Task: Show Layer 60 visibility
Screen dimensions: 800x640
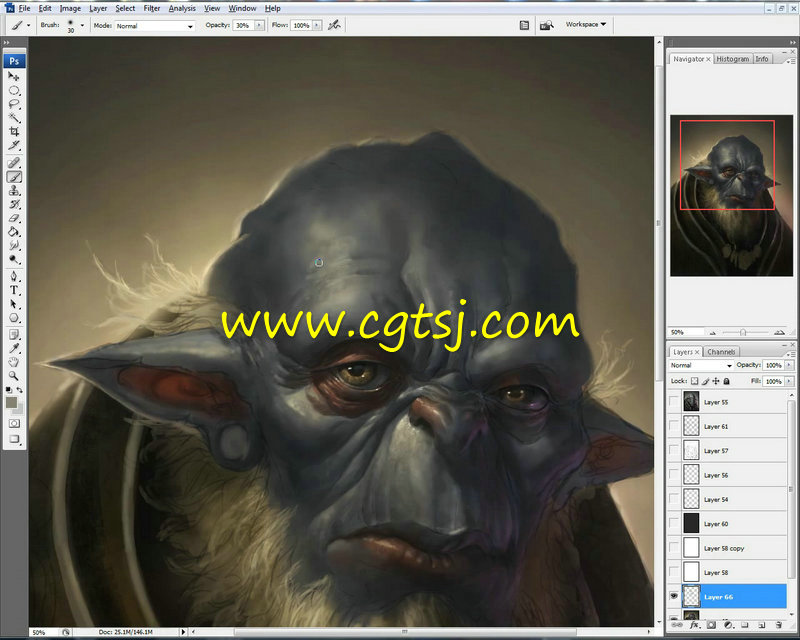Action: tap(674, 524)
